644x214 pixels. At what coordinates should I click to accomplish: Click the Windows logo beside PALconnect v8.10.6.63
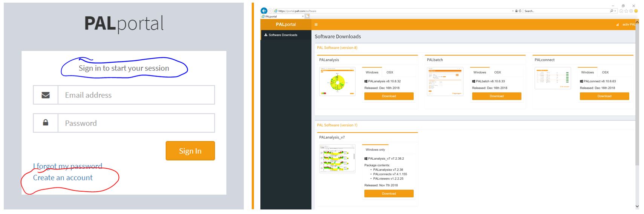click(x=581, y=81)
